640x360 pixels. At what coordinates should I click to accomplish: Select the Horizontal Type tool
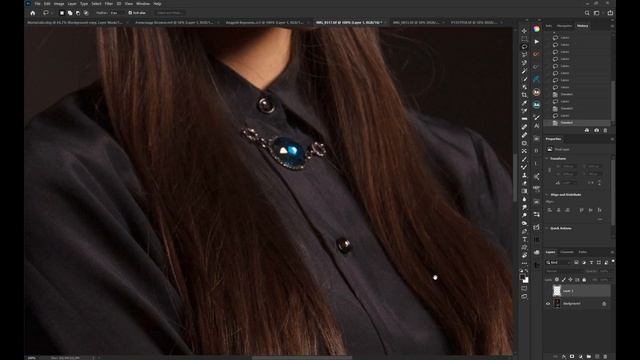524,239
